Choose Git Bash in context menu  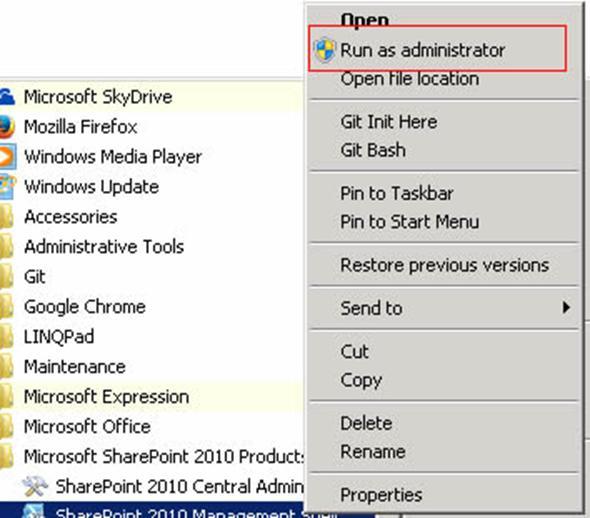373,150
